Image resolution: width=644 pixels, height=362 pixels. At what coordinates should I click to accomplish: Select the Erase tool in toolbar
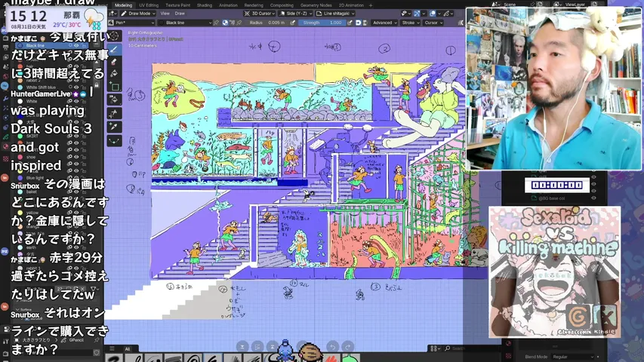[114, 62]
